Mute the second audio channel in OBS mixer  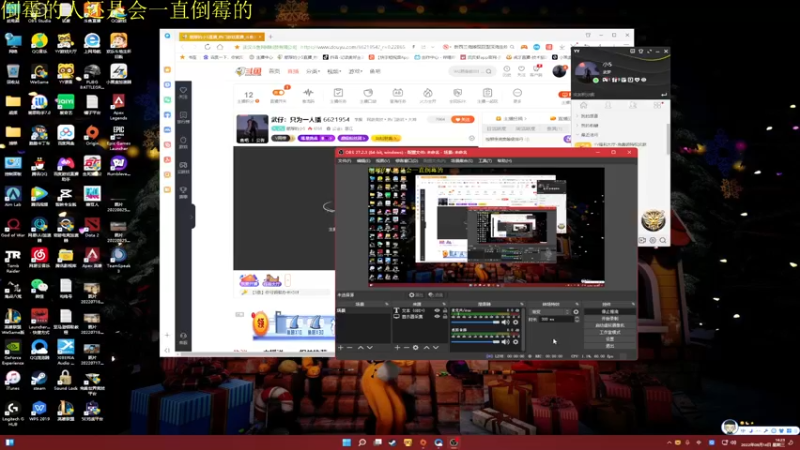(x=505, y=342)
